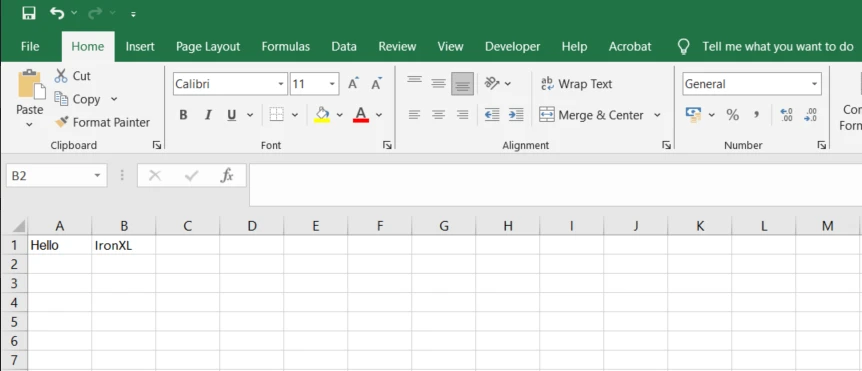Open the Data ribbon tab

[344, 47]
